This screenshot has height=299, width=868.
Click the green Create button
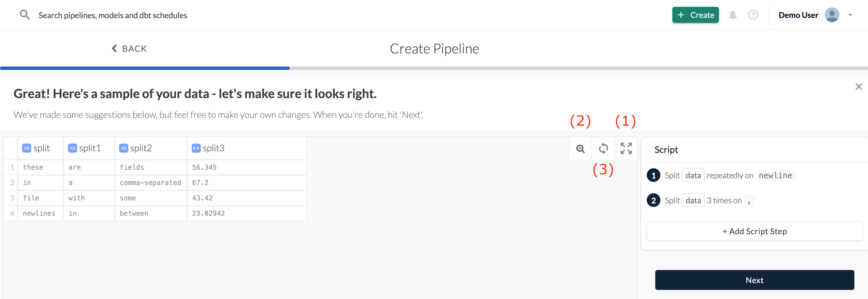[x=695, y=15]
